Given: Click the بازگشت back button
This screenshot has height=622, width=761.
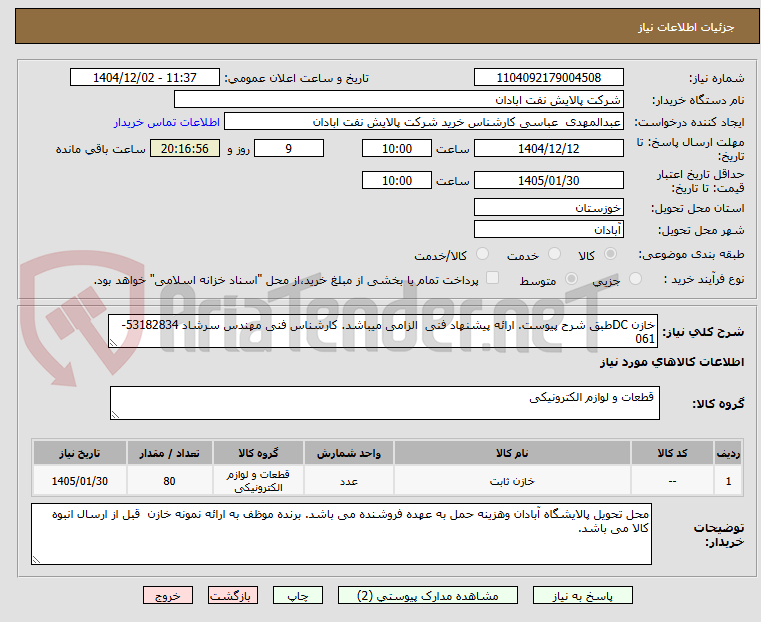Looking at the screenshot, I should click(x=233, y=595).
